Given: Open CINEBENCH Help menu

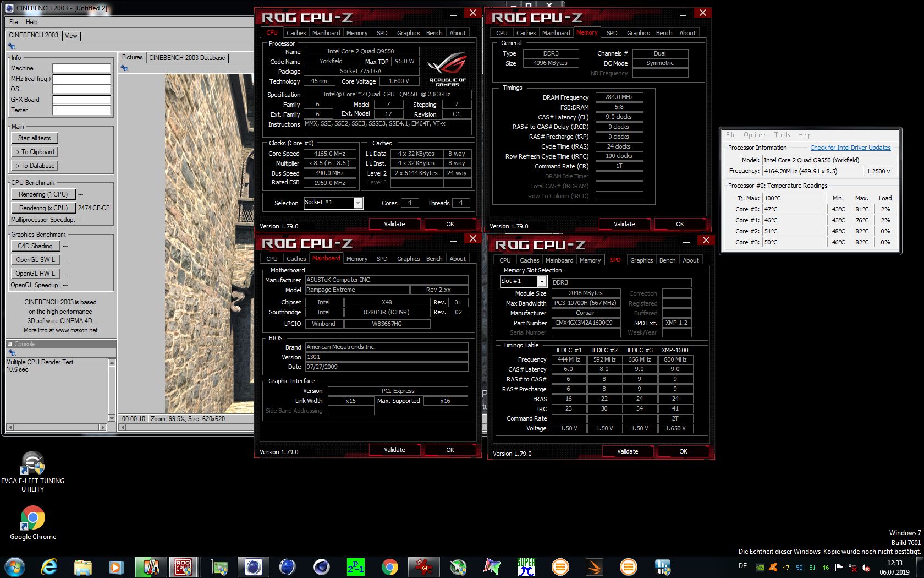Looking at the screenshot, I should click(x=31, y=22).
